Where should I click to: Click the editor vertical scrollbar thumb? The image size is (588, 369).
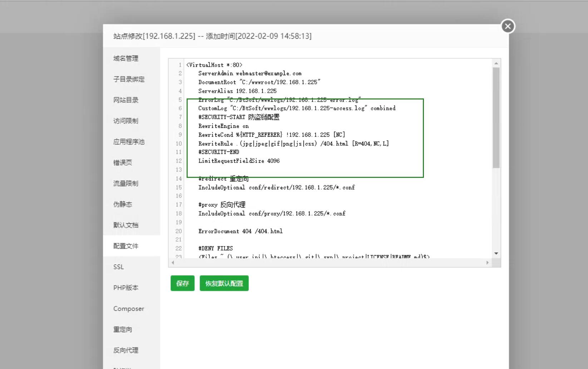point(496,118)
